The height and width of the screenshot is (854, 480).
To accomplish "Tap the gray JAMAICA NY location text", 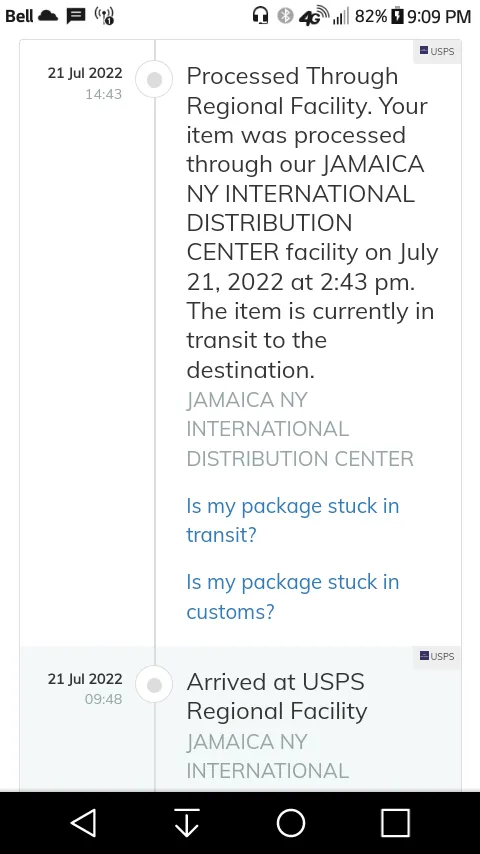I will point(300,429).
